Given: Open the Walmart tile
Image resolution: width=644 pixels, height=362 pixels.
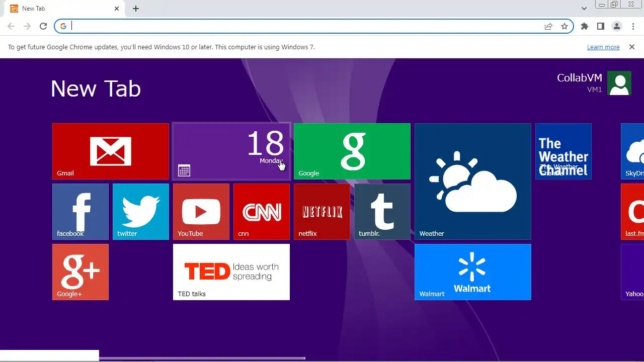Looking at the screenshot, I should tap(473, 272).
